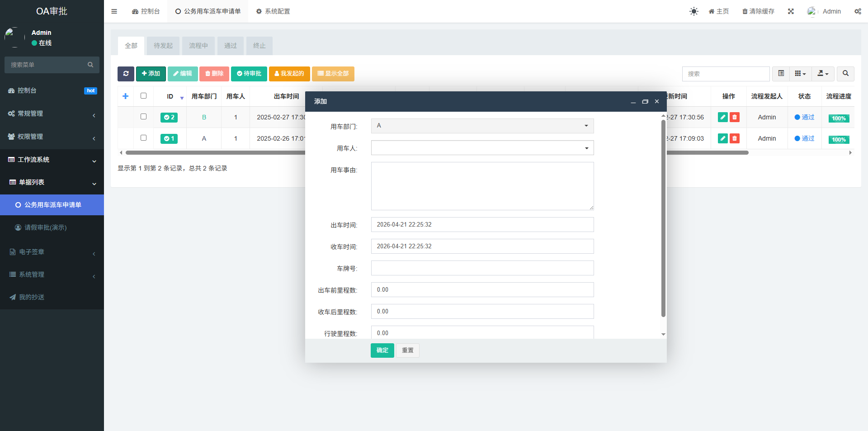Open the 用车人 dropdown
This screenshot has width=868, height=431.
pyautogui.click(x=482, y=148)
